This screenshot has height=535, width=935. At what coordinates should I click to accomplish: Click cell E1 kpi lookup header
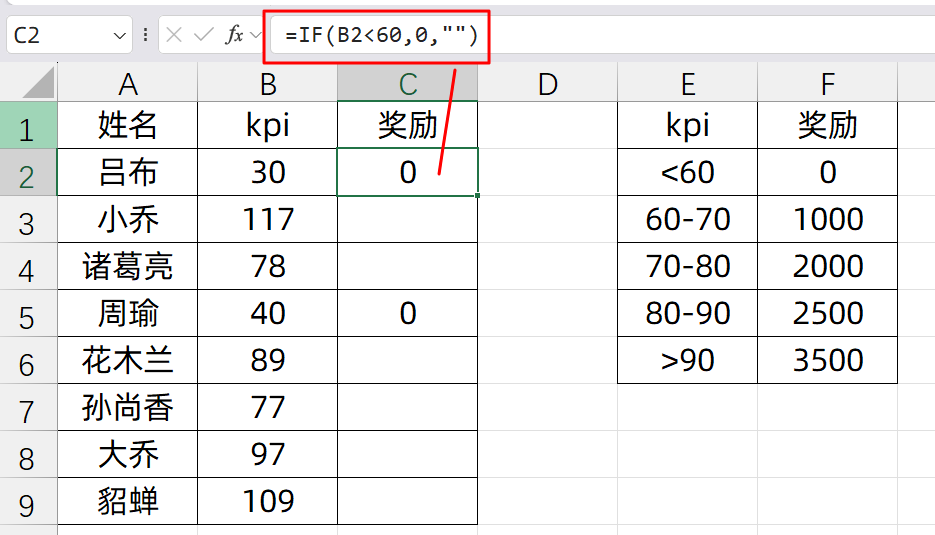[688, 125]
